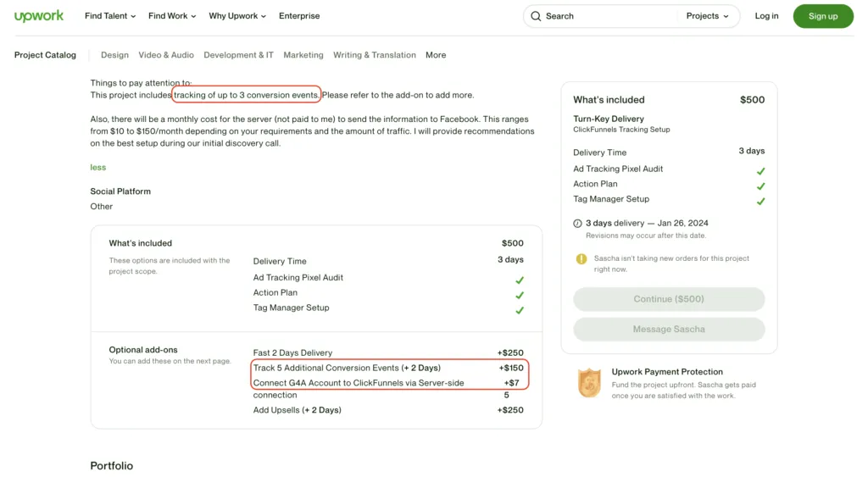Select the Video & Audio category
This screenshot has width=868, height=477.
pyautogui.click(x=166, y=55)
